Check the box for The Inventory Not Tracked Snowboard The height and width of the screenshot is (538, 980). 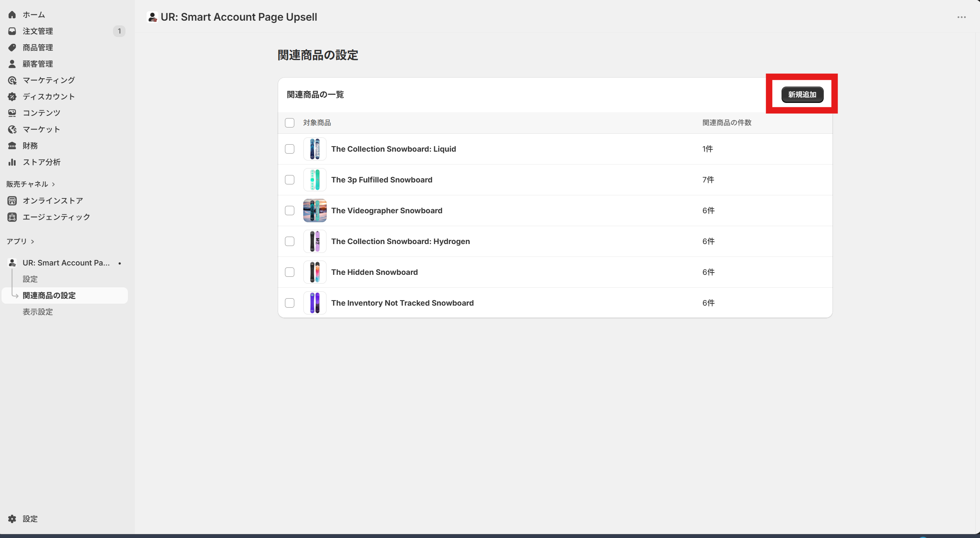[x=290, y=303]
